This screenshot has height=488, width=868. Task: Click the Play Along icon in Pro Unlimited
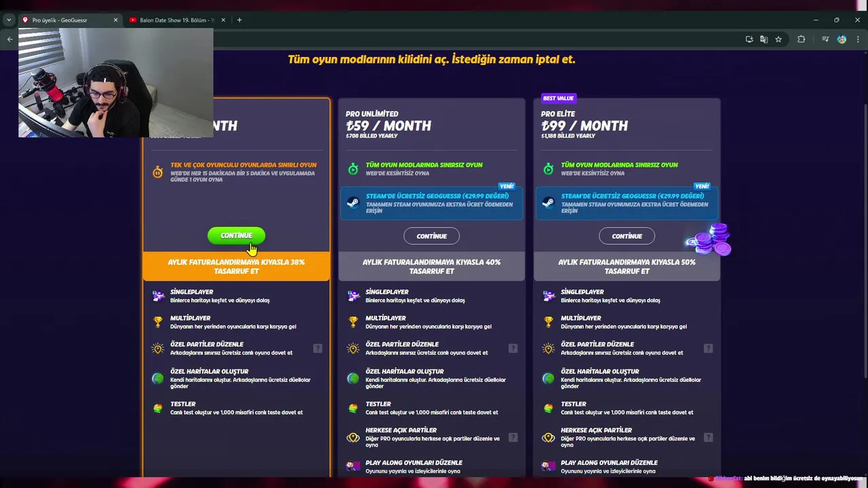click(x=353, y=466)
